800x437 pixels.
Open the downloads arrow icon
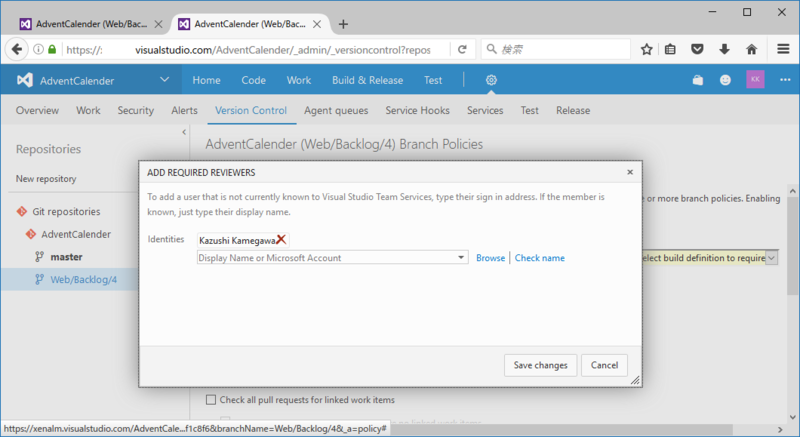click(x=724, y=49)
